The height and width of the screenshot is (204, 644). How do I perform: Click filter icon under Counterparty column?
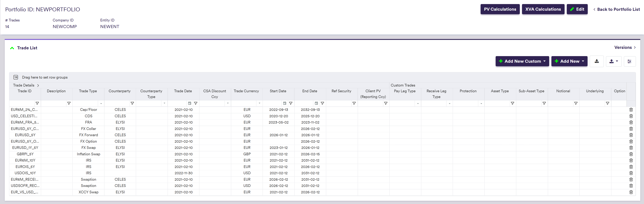(x=132, y=103)
